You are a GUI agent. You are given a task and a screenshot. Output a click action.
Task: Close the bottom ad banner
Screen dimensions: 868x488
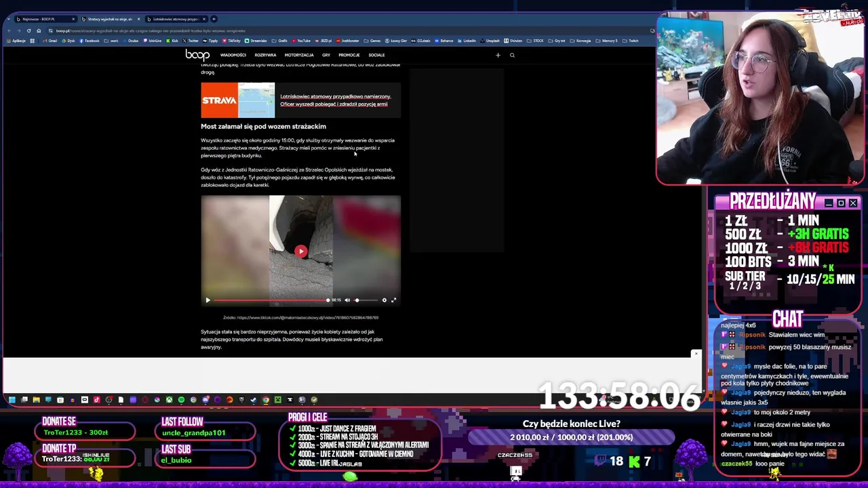(695, 354)
